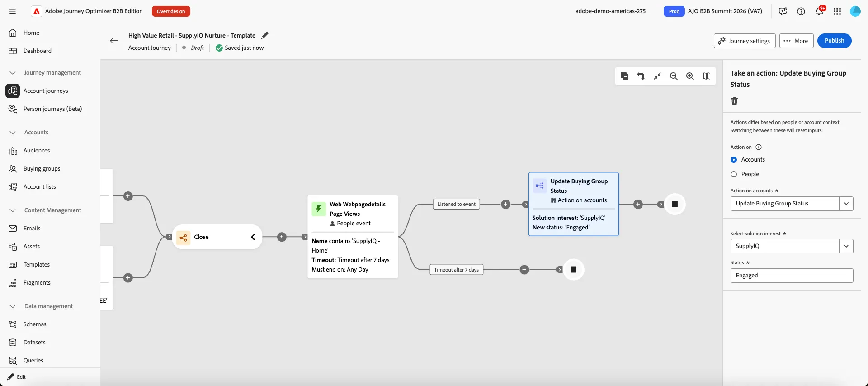Click the stop end node on Timeout path

(x=574, y=270)
